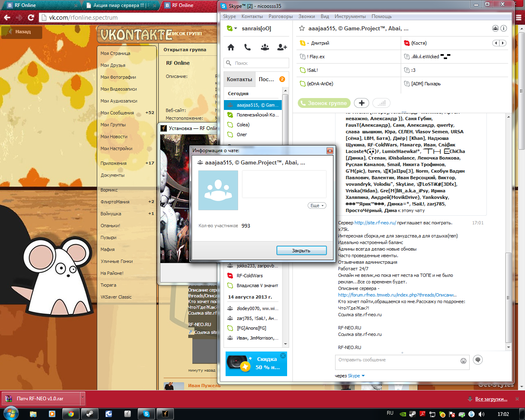Image resolution: width=525 pixels, height=420 pixels.
Task: Open the http://site.rf-neo.ru/ link in chat
Action: 375,223
